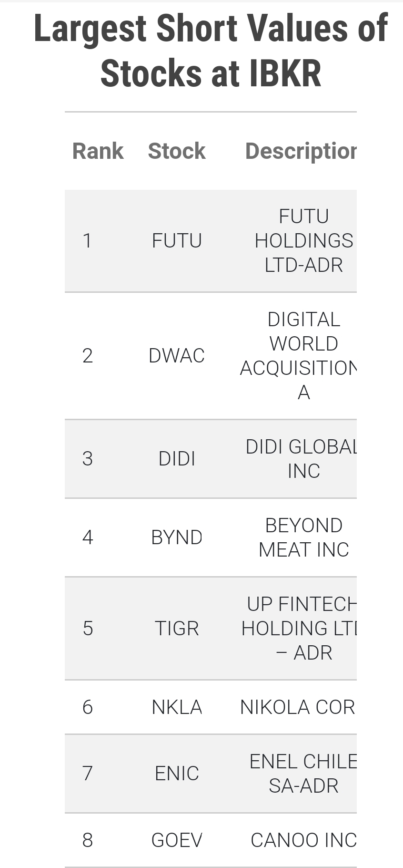403x868 pixels.
Task: Click the GOEV stock ticker
Action: (x=177, y=840)
